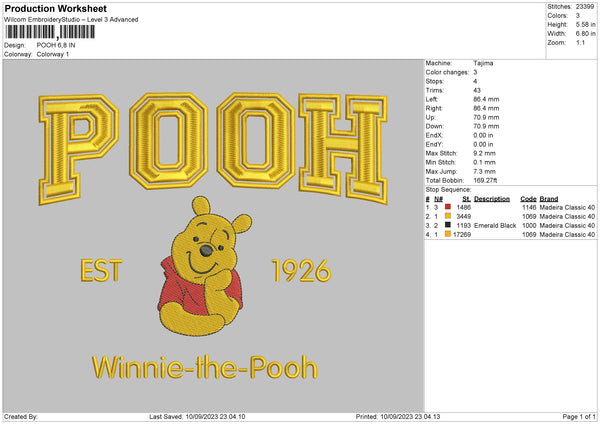Click the 'Printed: 10/09/2023' footer text
This screenshot has height=424, width=600.
click(x=398, y=417)
